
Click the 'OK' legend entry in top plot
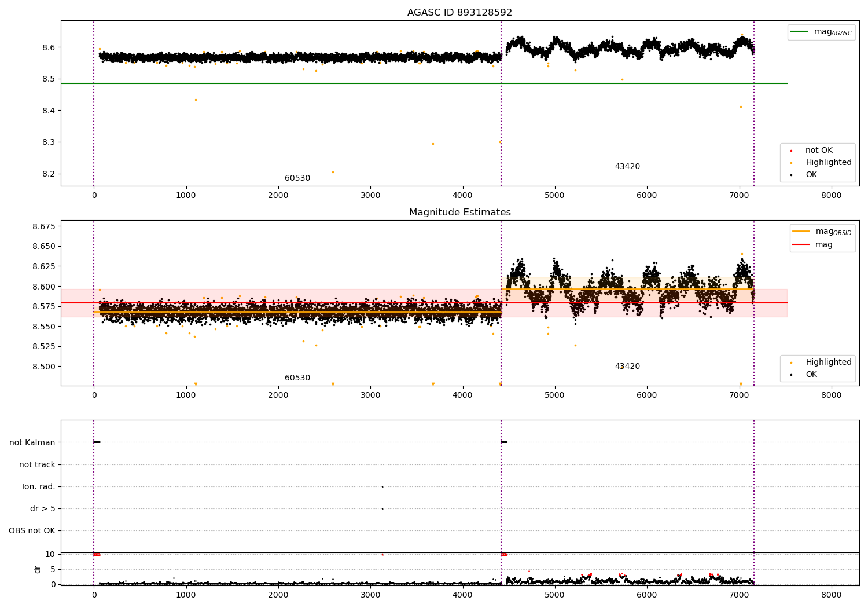811,175
